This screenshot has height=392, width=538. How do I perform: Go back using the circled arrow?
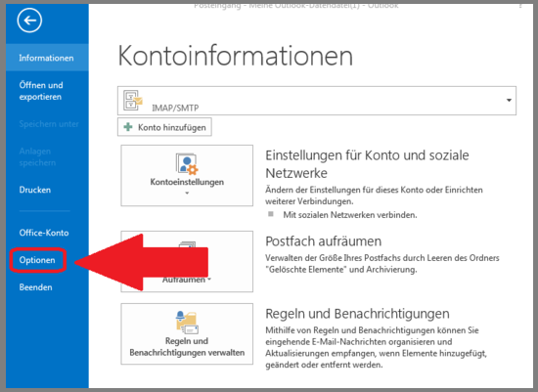(29, 21)
